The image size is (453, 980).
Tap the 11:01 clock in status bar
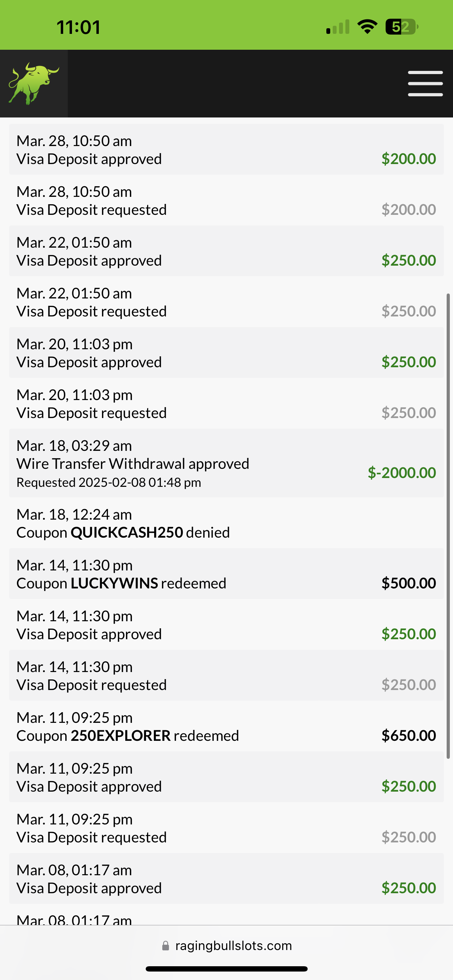[78, 28]
